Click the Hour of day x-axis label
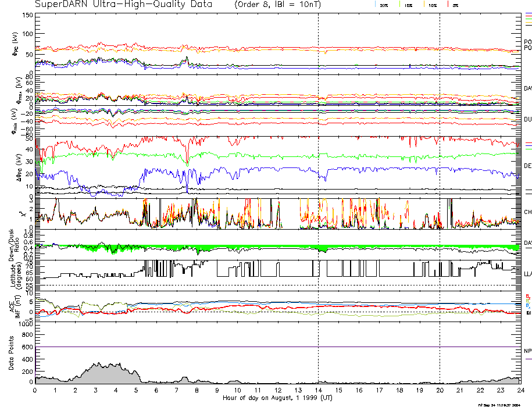 click(277, 398)
